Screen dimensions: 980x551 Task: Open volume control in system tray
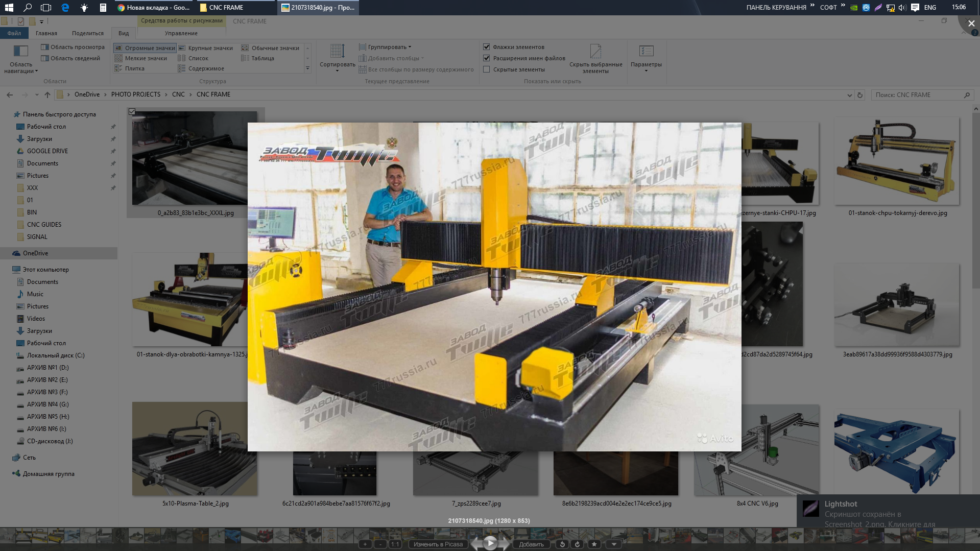902,8
